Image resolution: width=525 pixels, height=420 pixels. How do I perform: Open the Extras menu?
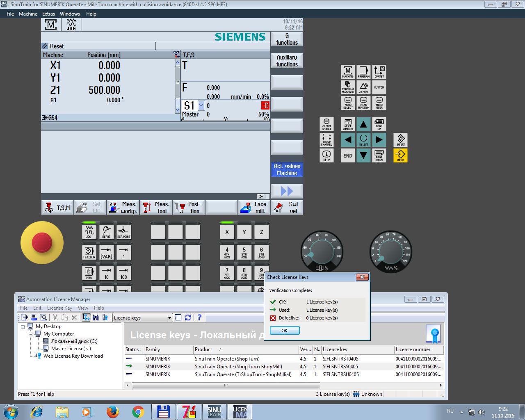48,14
